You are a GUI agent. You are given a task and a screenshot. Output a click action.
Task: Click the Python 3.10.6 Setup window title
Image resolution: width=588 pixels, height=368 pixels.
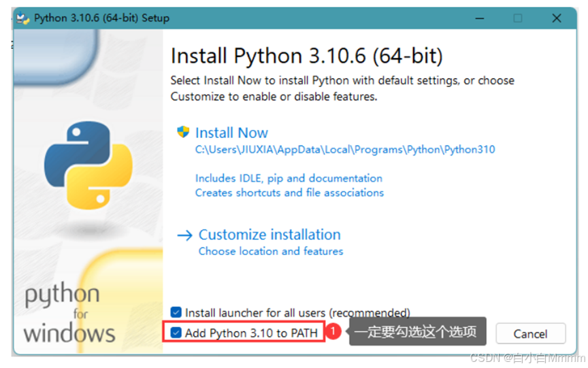pyautogui.click(x=101, y=18)
